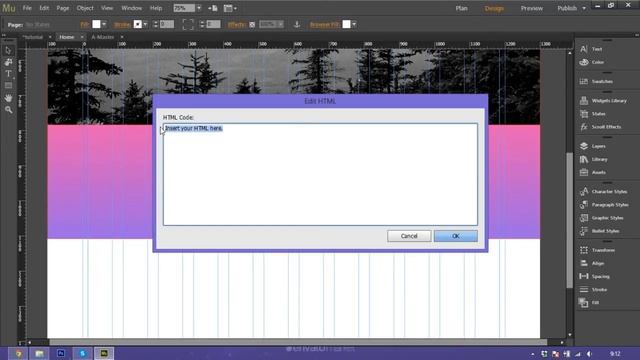
Task: Expand the Stroke color dropdown arrow
Action: 145,24
